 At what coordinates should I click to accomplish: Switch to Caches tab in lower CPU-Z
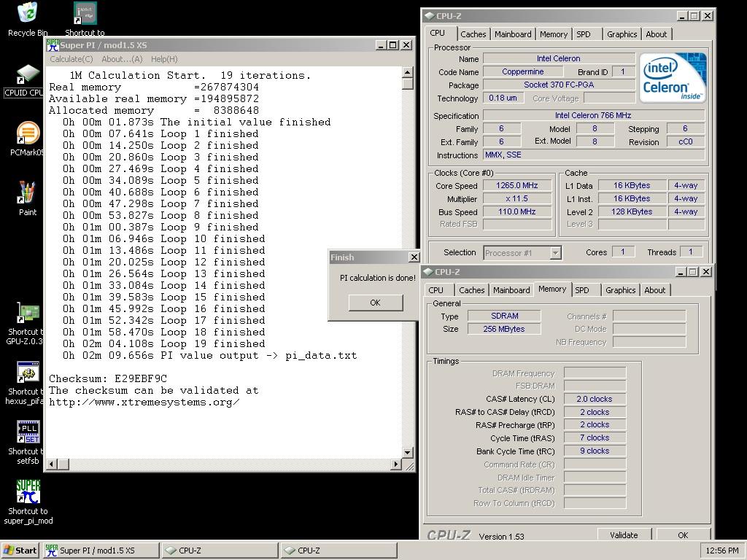coord(472,290)
